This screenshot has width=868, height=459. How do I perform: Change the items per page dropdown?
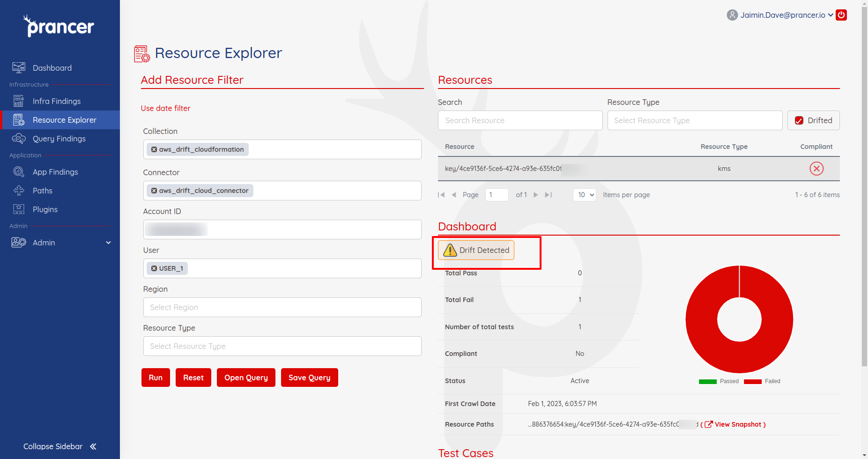click(x=585, y=195)
